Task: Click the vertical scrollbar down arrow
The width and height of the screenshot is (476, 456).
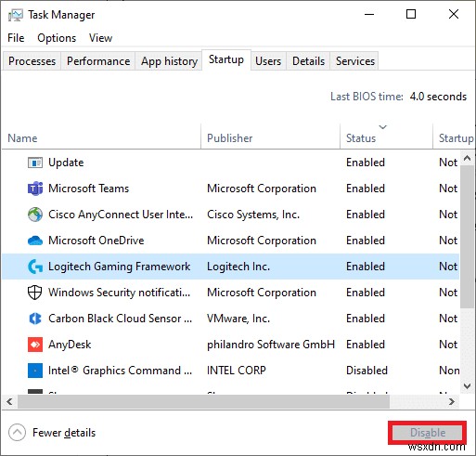Action: click(x=467, y=385)
